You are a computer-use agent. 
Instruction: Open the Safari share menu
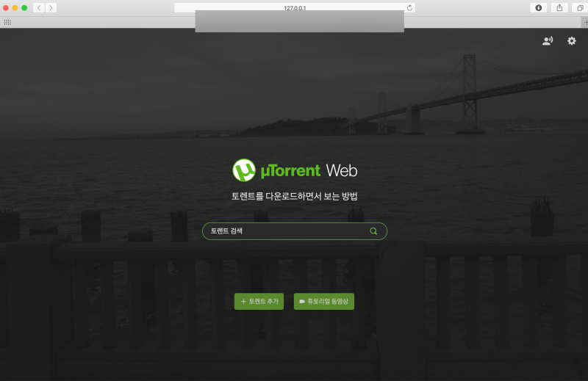pos(559,8)
